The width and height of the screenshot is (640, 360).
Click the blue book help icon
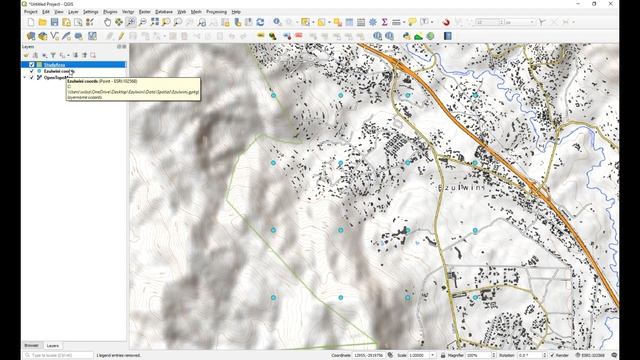448,36
